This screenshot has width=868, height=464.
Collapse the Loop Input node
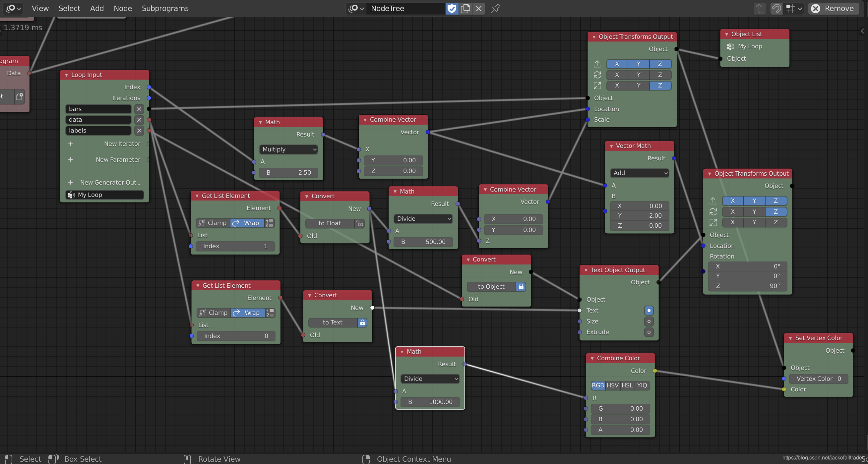coord(66,75)
